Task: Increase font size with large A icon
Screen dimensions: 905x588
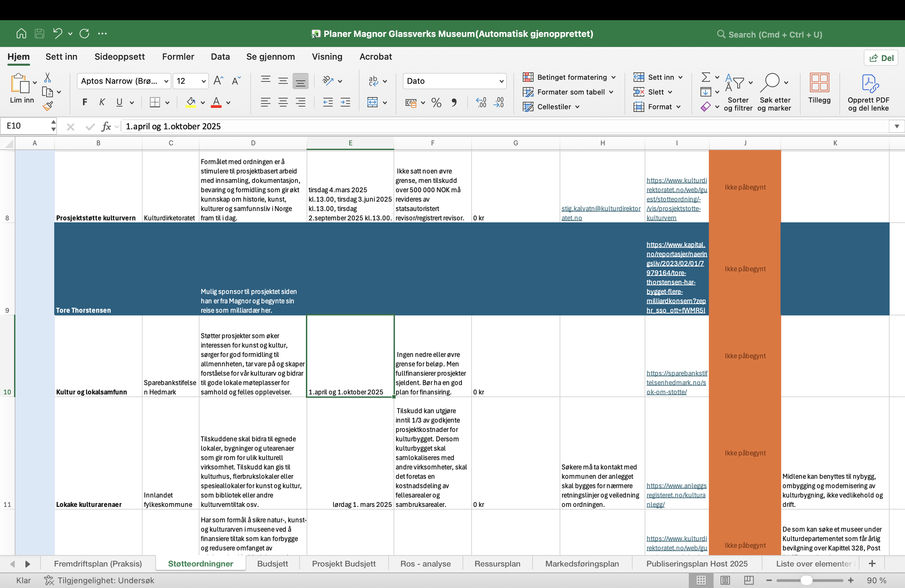Action: (218, 81)
